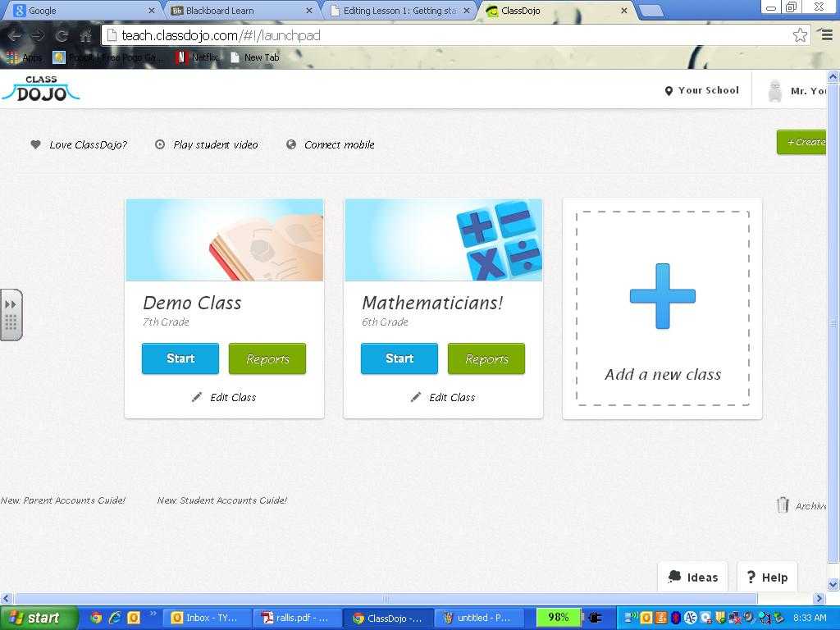
Task: Click the Love ClassDojo? link text
Action: click(89, 144)
